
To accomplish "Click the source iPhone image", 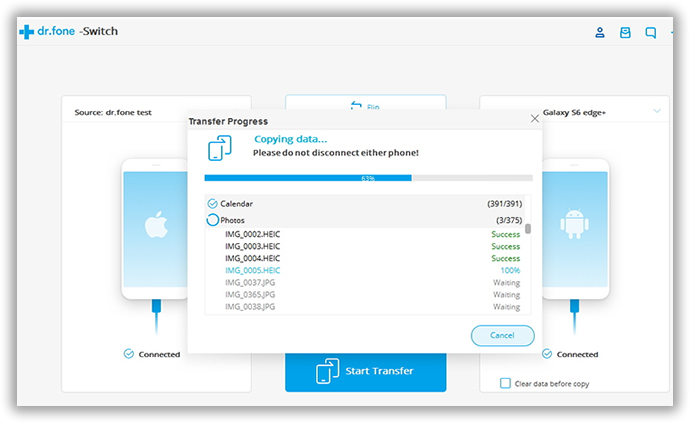I will tap(155, 229).
